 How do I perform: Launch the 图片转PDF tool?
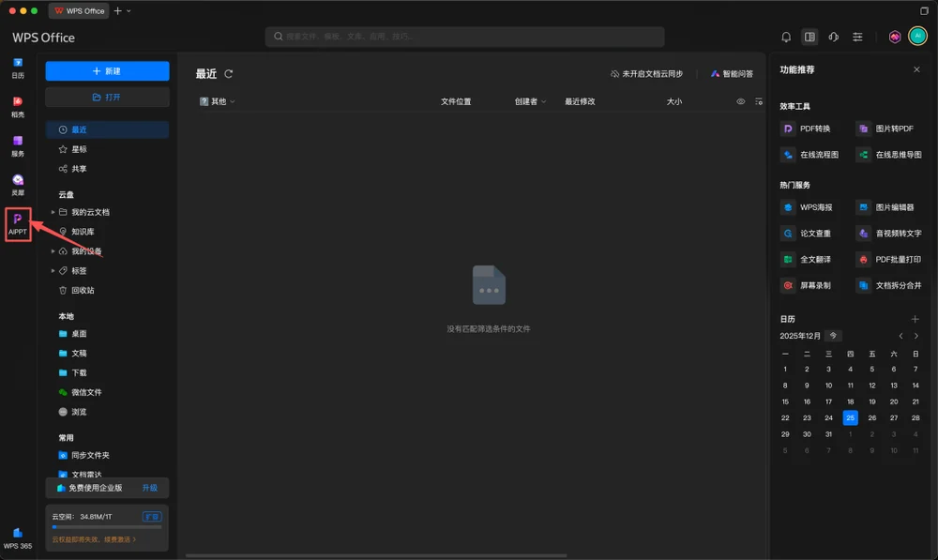886,129
